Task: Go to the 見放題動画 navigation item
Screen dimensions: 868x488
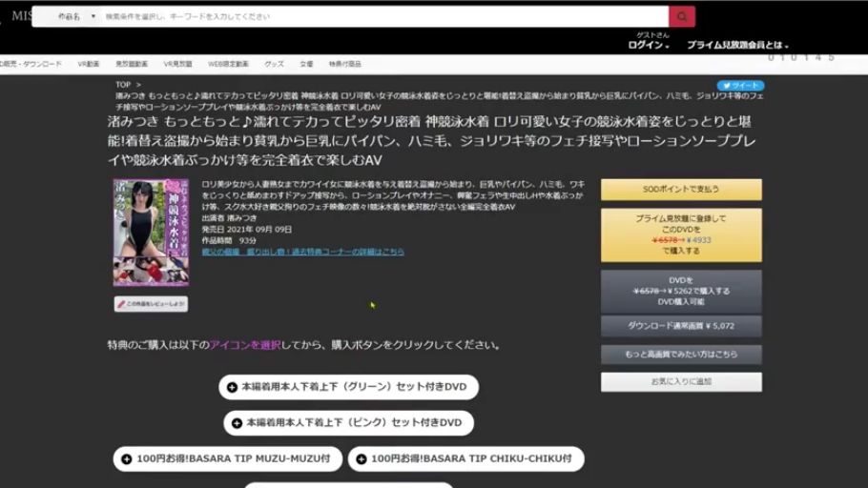Action: tap(132, 64)
